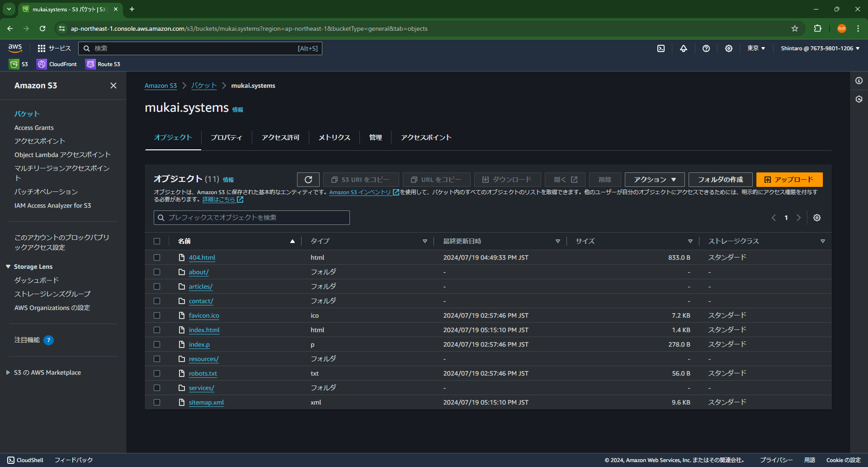Open the CloudFront favorite shortcut
This screenshot has width=868, height=467.
(x=57, y=64)
